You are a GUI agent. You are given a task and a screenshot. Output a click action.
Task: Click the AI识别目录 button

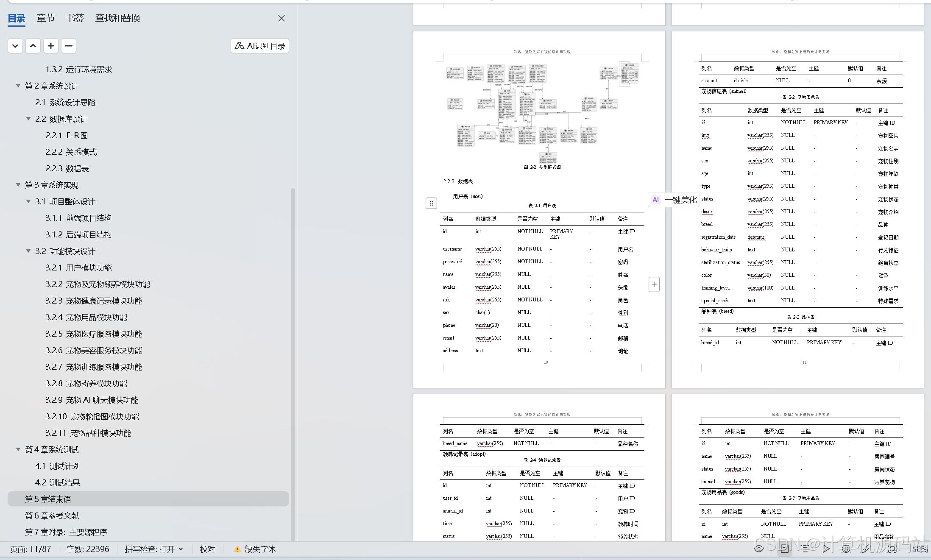(260, 46)
